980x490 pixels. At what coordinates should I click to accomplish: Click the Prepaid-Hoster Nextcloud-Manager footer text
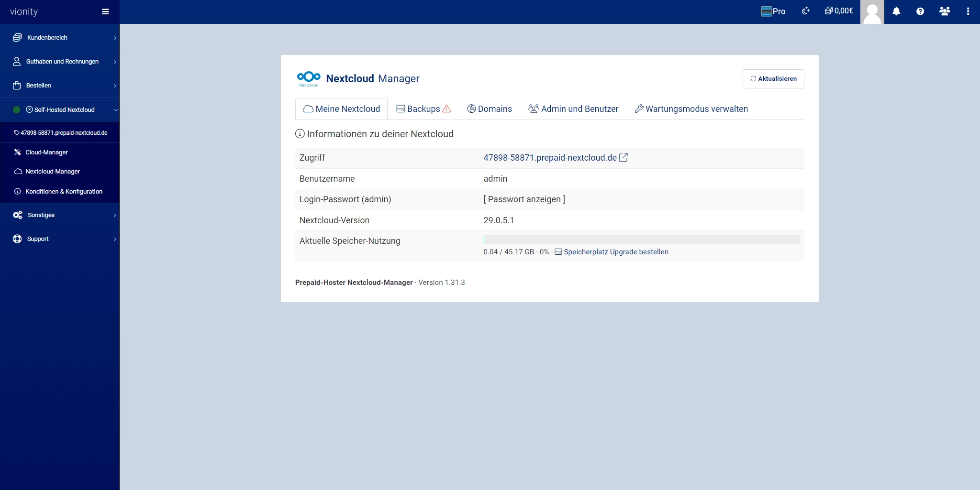354,283
